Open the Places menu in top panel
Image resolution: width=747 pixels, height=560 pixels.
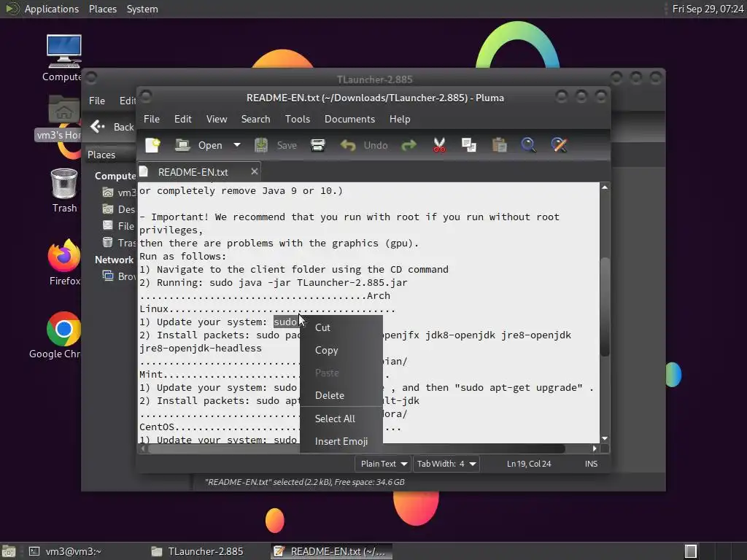click(x=102, y=9)
